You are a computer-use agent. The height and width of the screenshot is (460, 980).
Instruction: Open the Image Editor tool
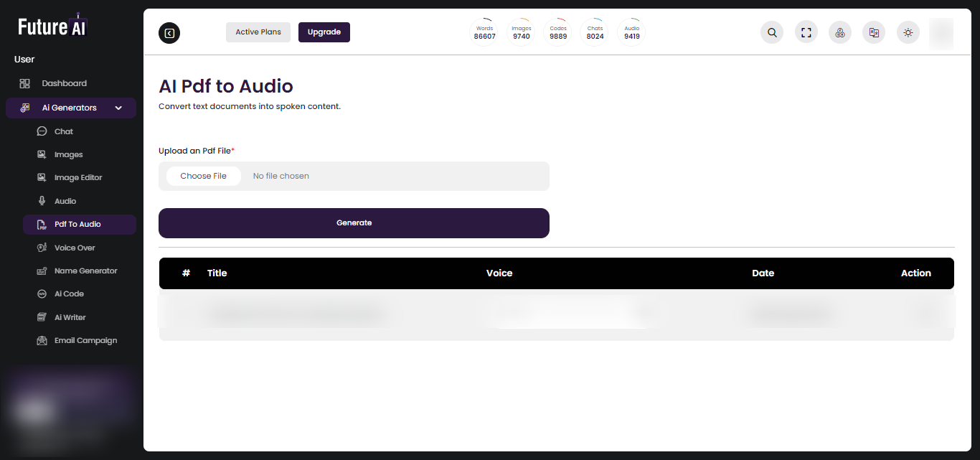[x=76, y=177]
